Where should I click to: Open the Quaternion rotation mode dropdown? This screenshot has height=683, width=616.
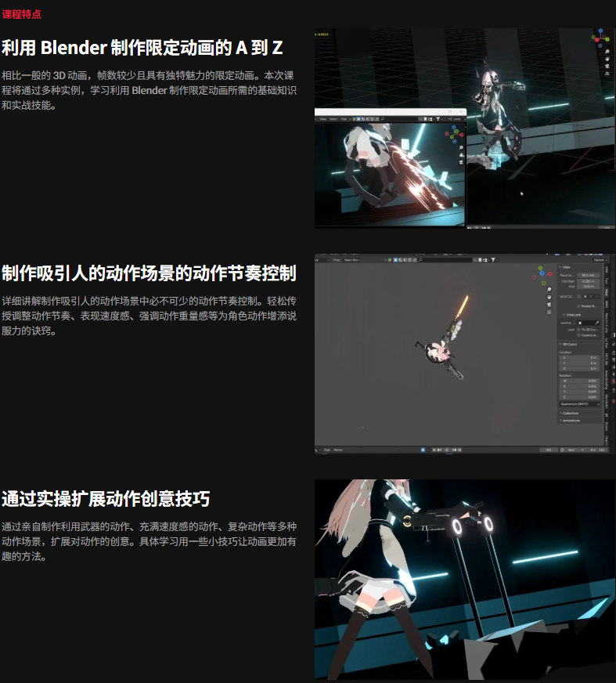coord(579,404)
